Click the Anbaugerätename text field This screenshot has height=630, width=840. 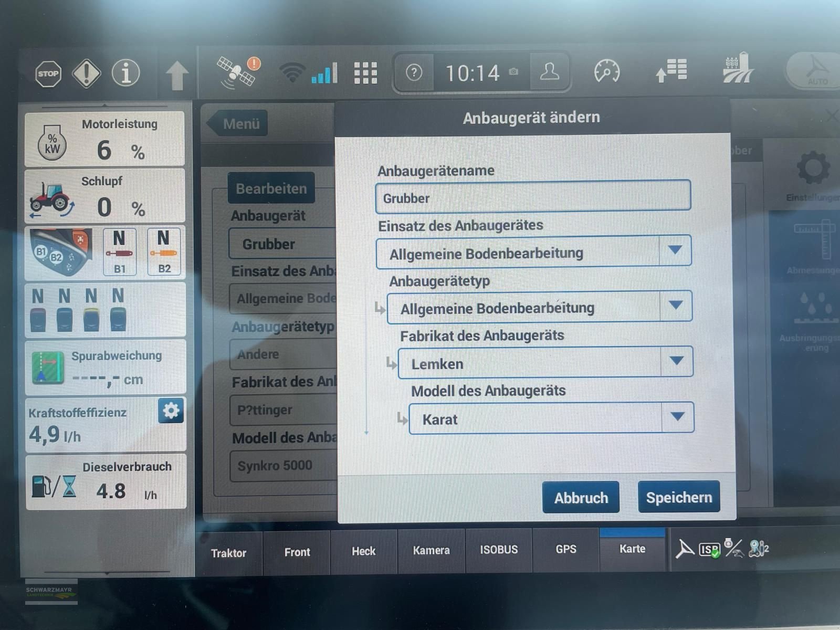pos(533,197)
